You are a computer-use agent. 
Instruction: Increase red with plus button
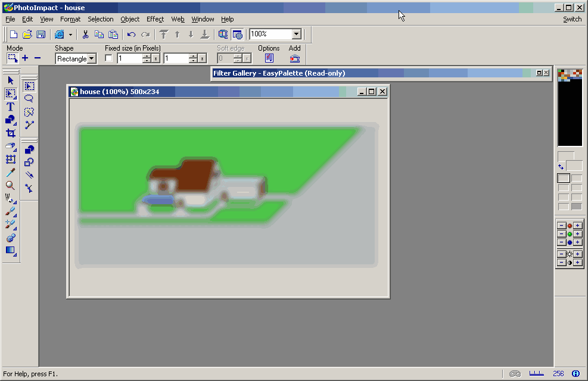578,226
